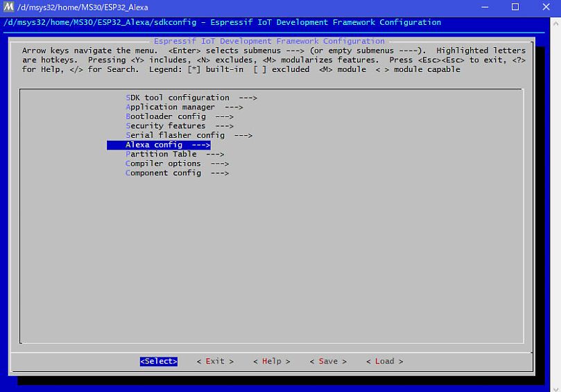Click the Select button
This screenshot has height=392, width=561.
(159, 362)
